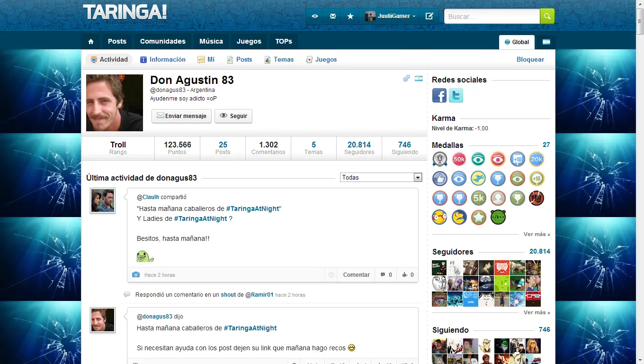This screenshot has height=364, width=644.
Task: Click the thumbs-up like count on Claulh's shout
Action: (x=408, y=274)
